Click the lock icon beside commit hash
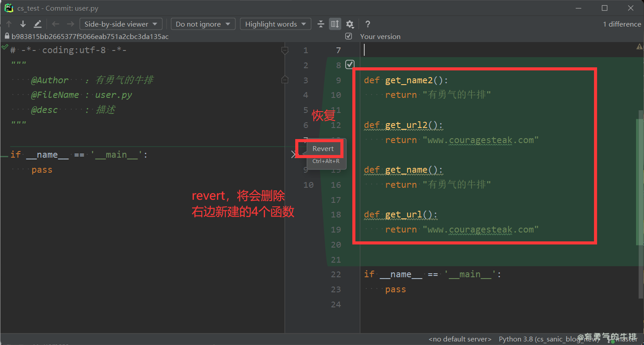 click(x=6, y=36)
